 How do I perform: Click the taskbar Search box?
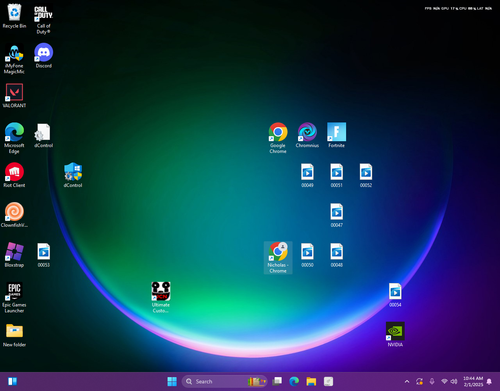(x=224, y=381)
